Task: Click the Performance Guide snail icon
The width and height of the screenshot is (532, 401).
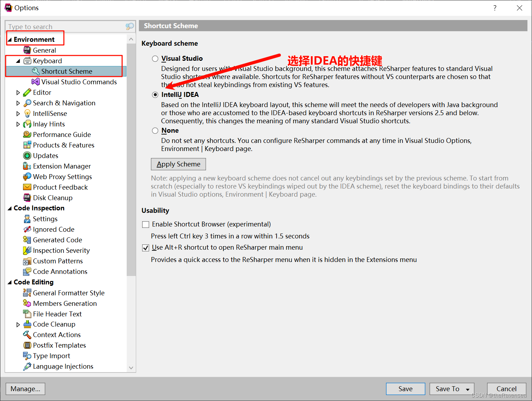Action: click(27, 134)
